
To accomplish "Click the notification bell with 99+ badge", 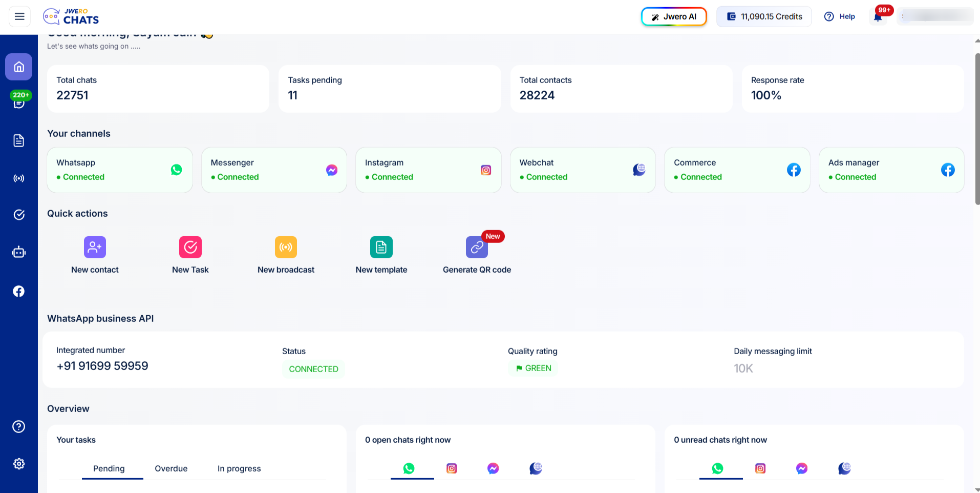I will point(878,17).
